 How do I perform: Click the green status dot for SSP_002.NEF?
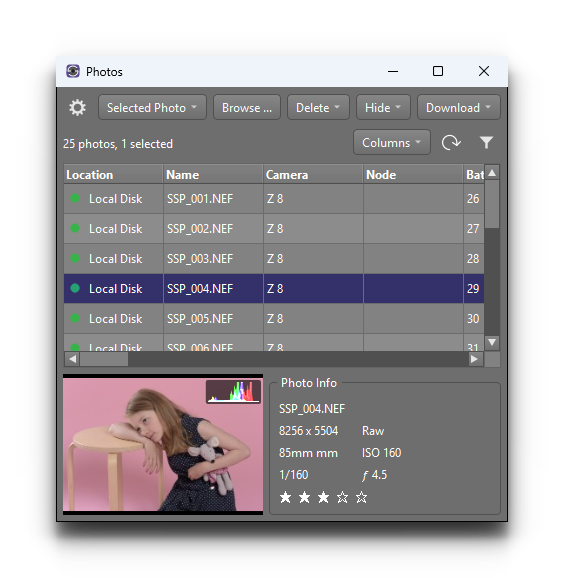click(x=75, y=228)
